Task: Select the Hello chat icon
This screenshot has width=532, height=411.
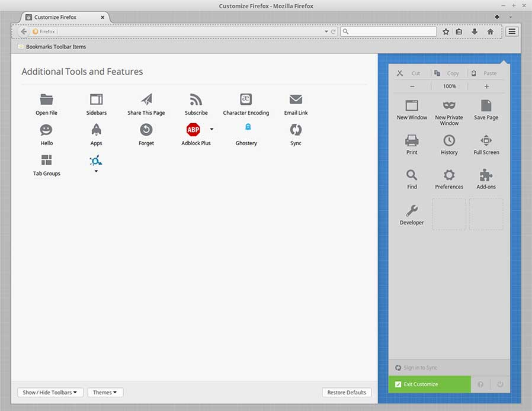Action: (46, 130)
